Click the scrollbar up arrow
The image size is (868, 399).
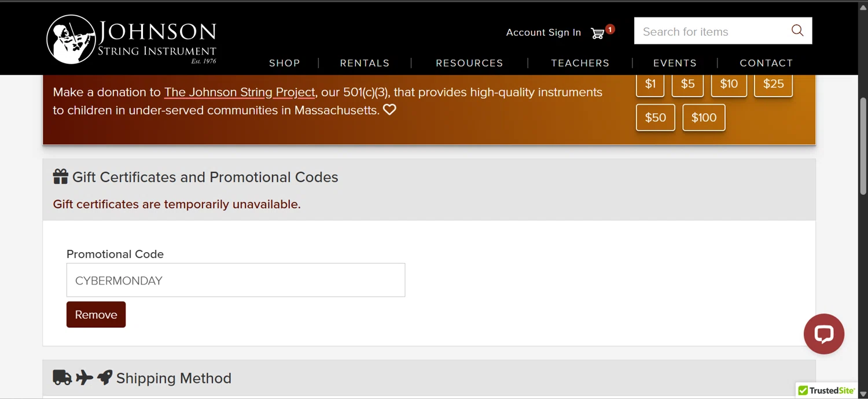coord(863,7)
